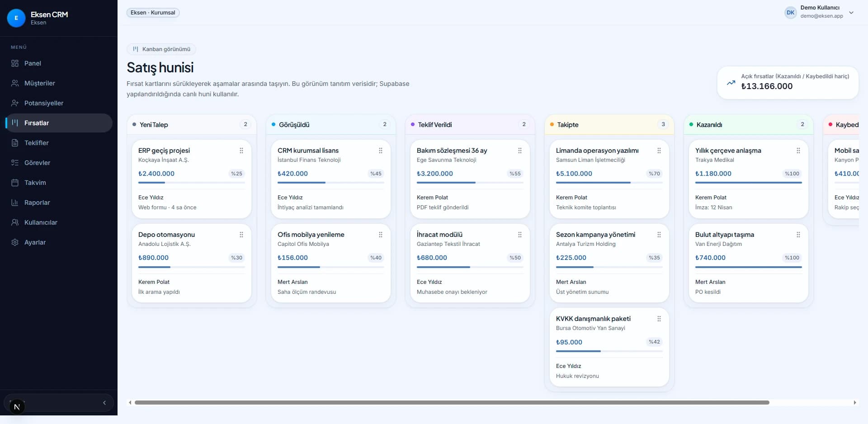Open the Ayarlar settings section
The image size is (868, 424).
pos(35,242)
